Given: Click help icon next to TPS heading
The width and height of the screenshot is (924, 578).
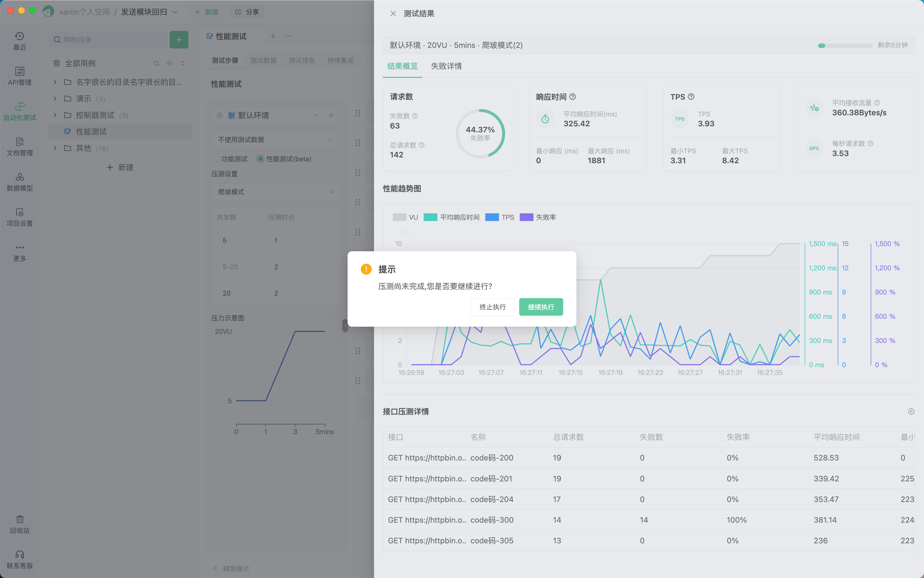Looking at the screenshot, I should coord(691,97).
